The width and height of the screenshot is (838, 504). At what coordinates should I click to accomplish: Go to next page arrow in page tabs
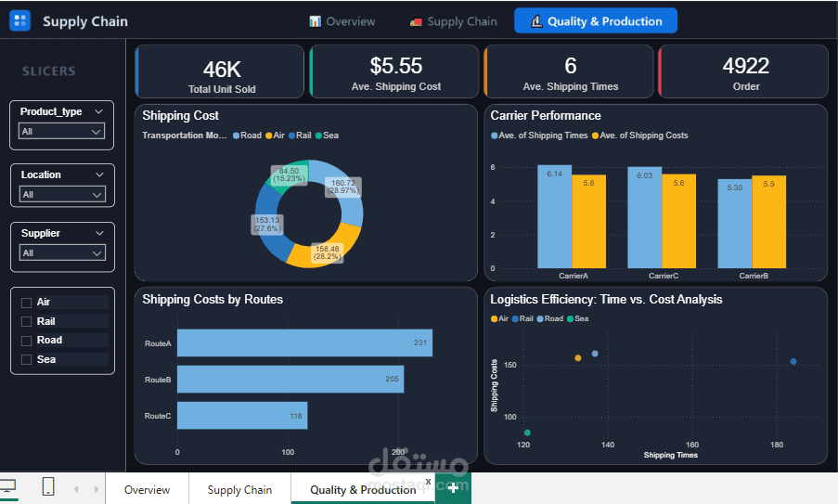coord(97,489)
